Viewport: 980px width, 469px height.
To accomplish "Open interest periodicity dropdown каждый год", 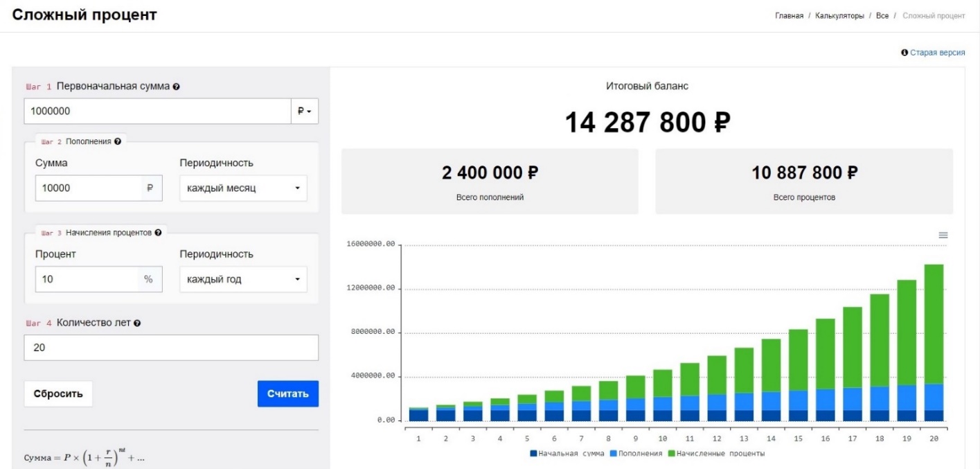I will (243, 279).
